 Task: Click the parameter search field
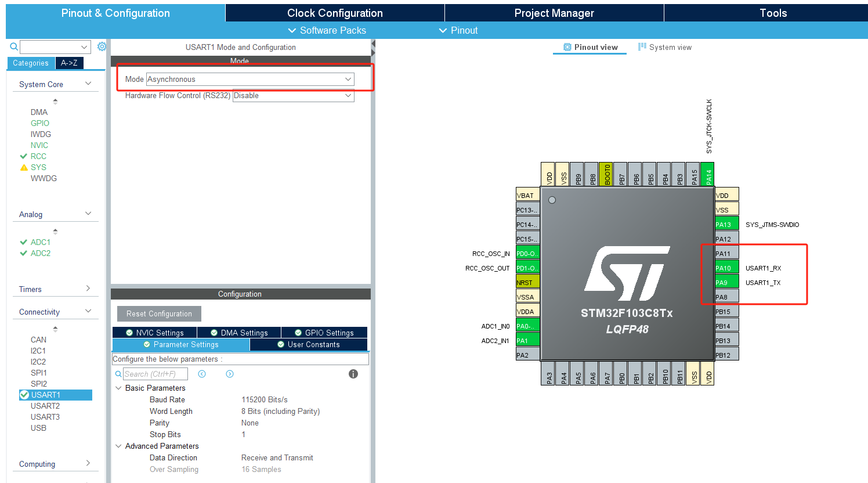(x=155, y=374)
